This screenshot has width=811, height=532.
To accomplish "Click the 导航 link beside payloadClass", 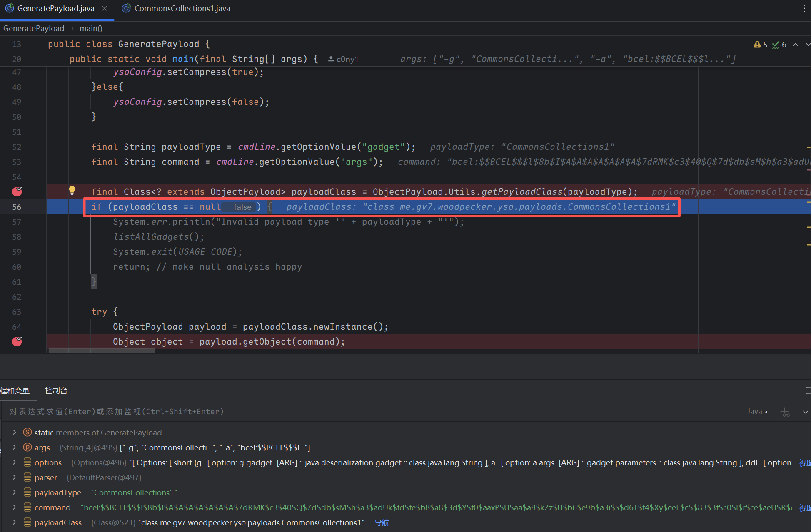I will click(382, 522).
